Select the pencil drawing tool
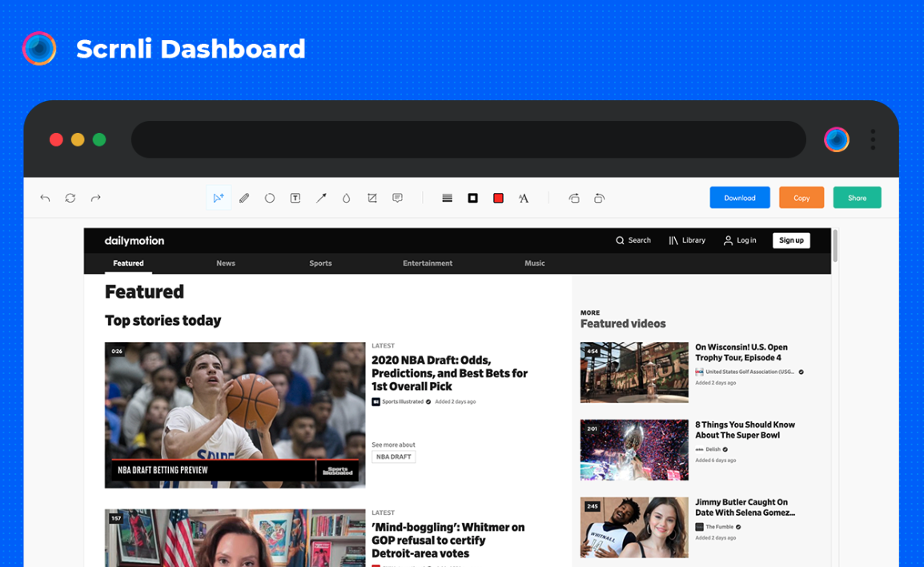This screenshot has height=567, width=924. coord(244,198)
